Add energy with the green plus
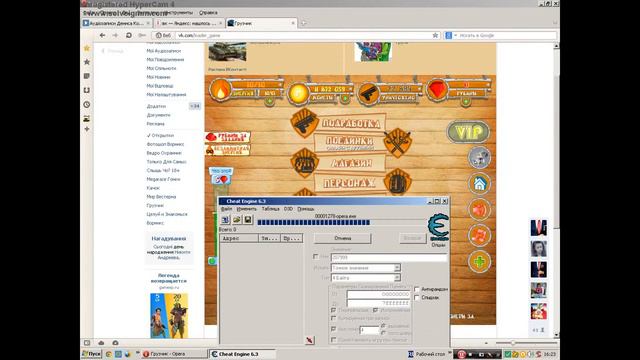The image size is (640, 360). tap(269, 101)
